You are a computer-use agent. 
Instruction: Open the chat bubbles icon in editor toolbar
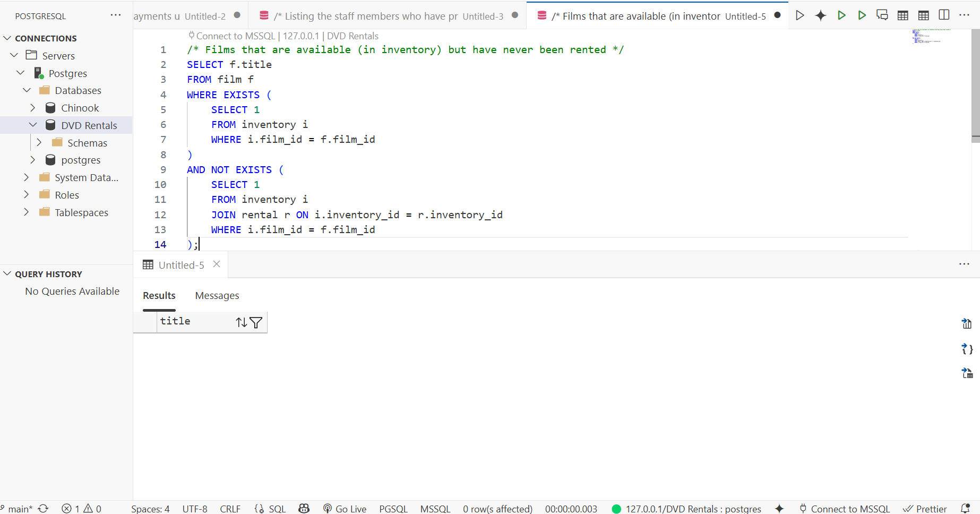882,15
